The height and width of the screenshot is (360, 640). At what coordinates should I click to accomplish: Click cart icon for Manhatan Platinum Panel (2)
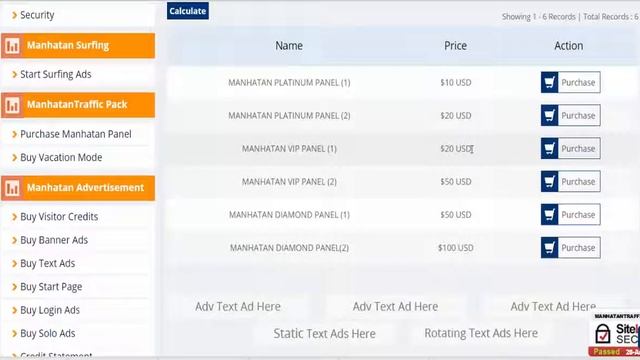(549, 116)
